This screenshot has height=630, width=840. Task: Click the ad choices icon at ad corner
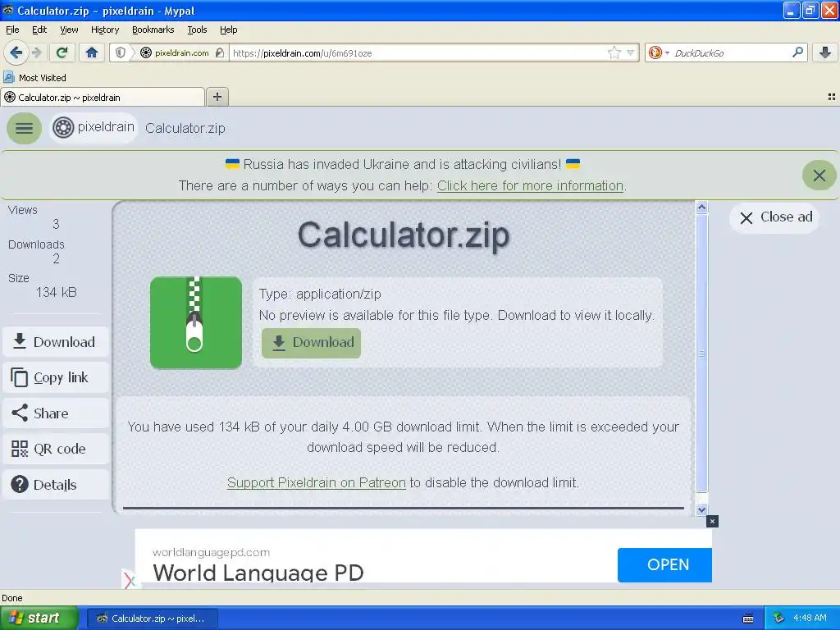coord(129,580)
